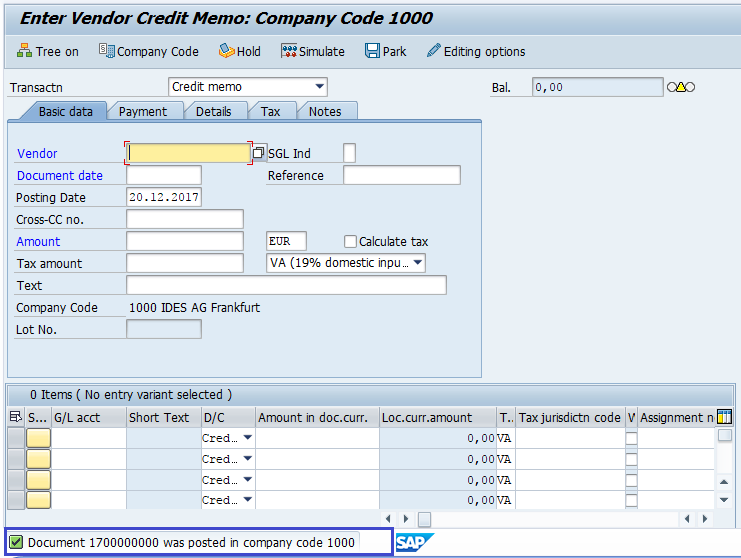Select the first item row's status button

(x=38, y=437)
